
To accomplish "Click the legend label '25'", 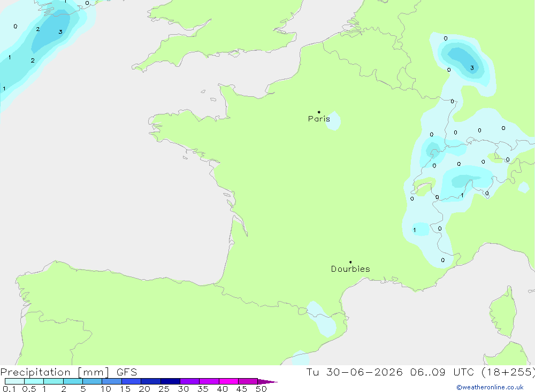I will tap(164, 389).
